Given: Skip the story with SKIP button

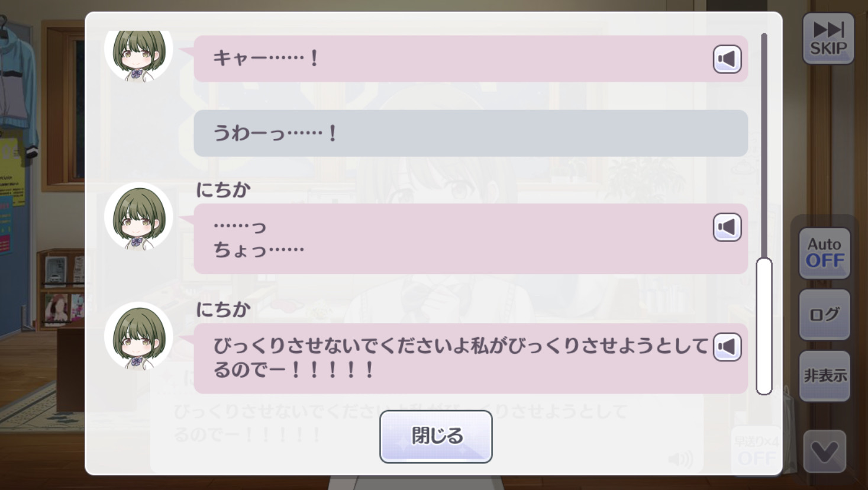Looking at the screenshot, I should pos(828,38).
